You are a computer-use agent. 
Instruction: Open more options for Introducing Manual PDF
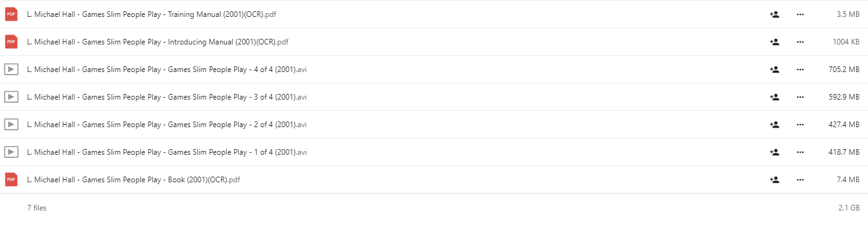coord(800,42)
